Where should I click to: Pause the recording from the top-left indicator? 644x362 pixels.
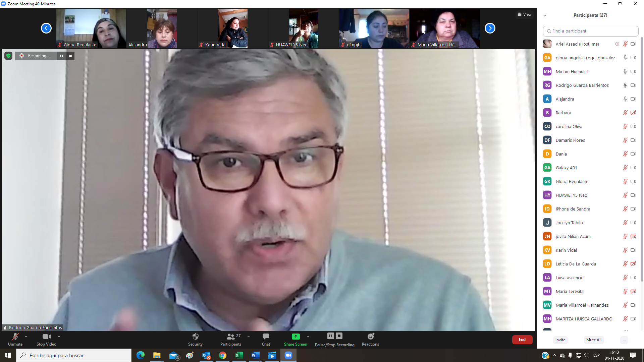tap(61, 56)
